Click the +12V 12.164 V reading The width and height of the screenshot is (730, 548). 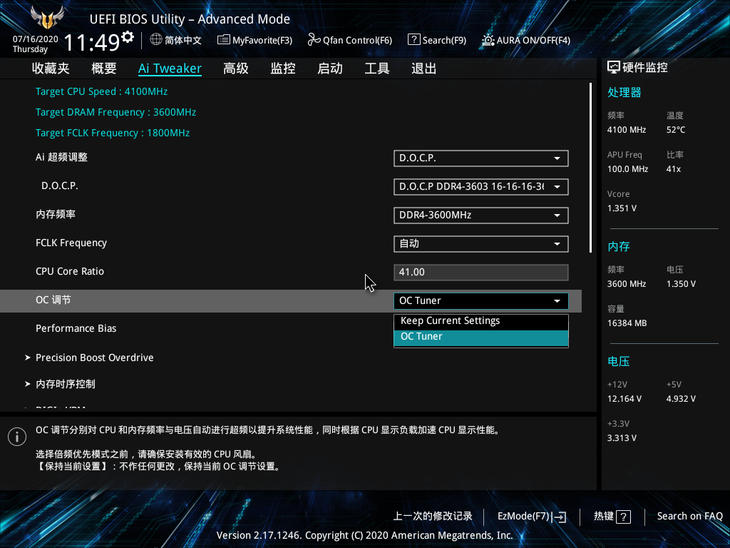(624, 399)
